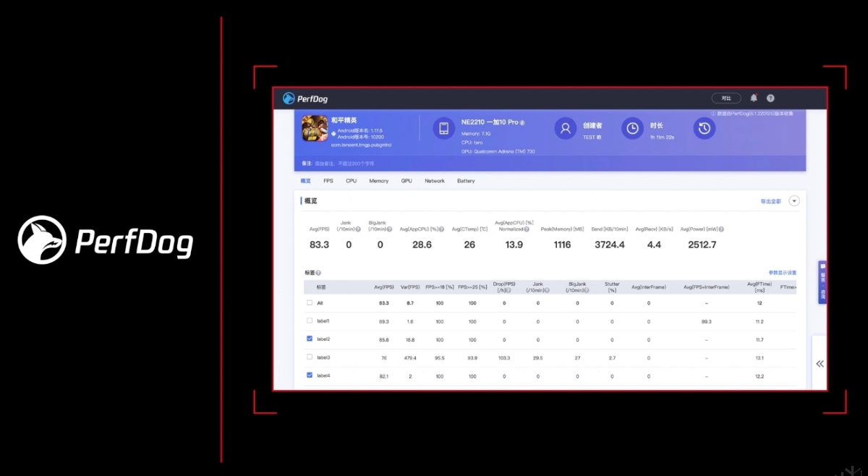Check the label3 checkbox

coord(310,357)
